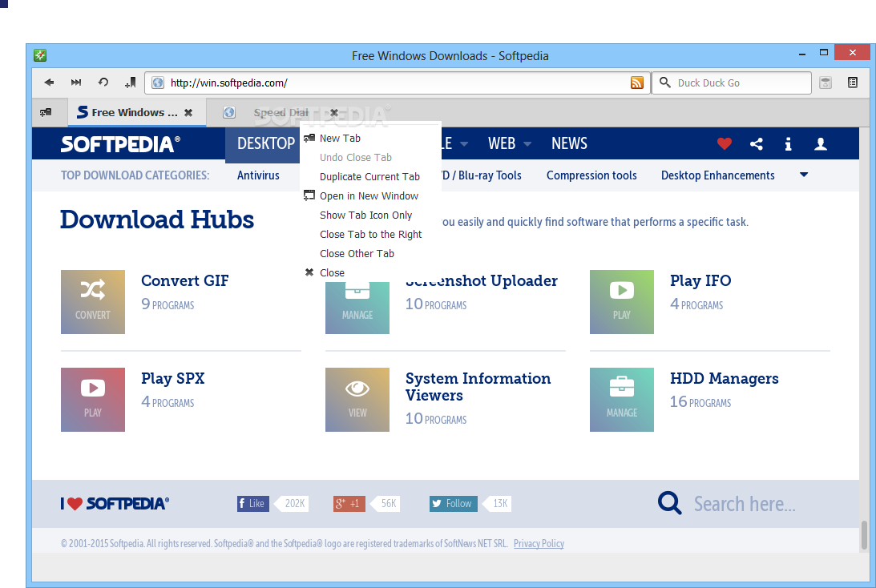876x588 pixels.
Task: Expand the top download categories dropdown arrow
Action: (x=804, y=175)
